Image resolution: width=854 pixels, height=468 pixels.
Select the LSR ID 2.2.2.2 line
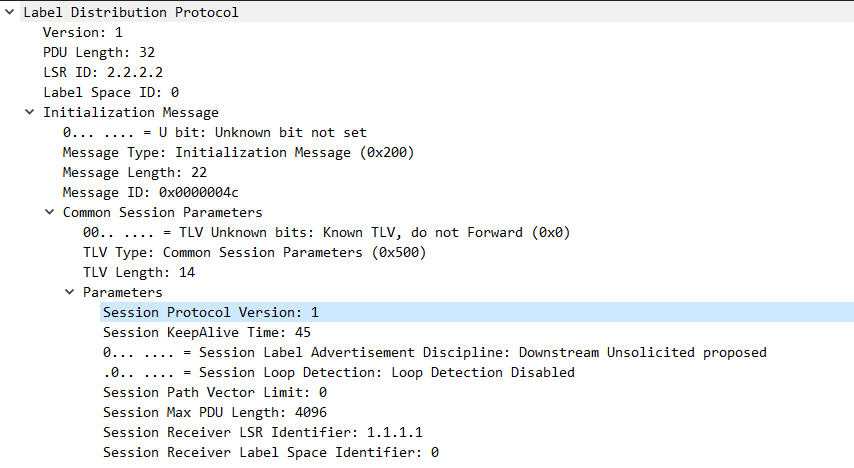(103, 72)
